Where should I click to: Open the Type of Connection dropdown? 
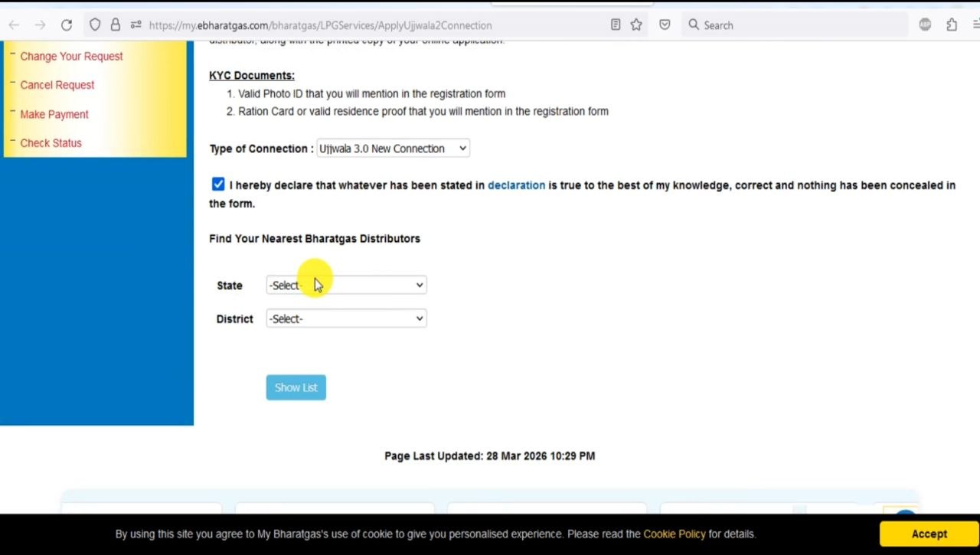pos(393,149)
